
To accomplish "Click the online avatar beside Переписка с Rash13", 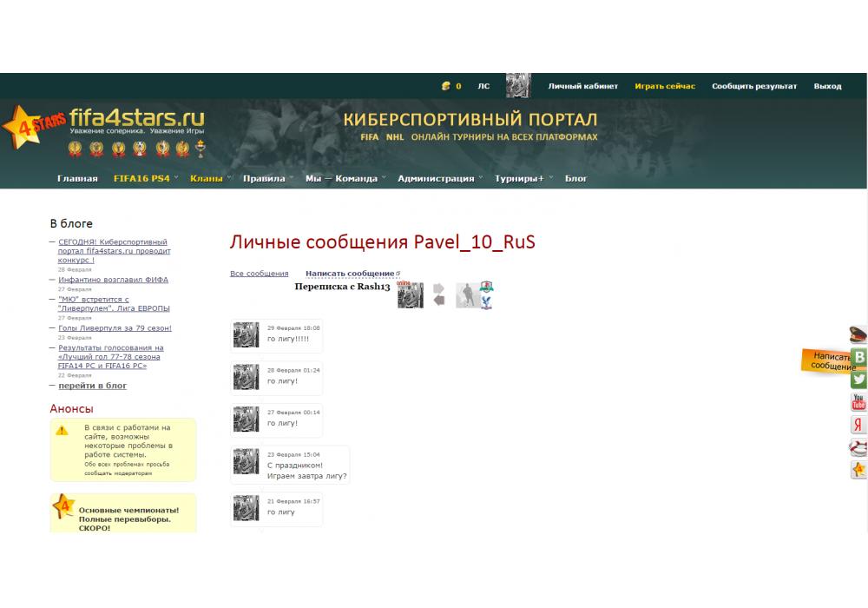I will (411, 295).
